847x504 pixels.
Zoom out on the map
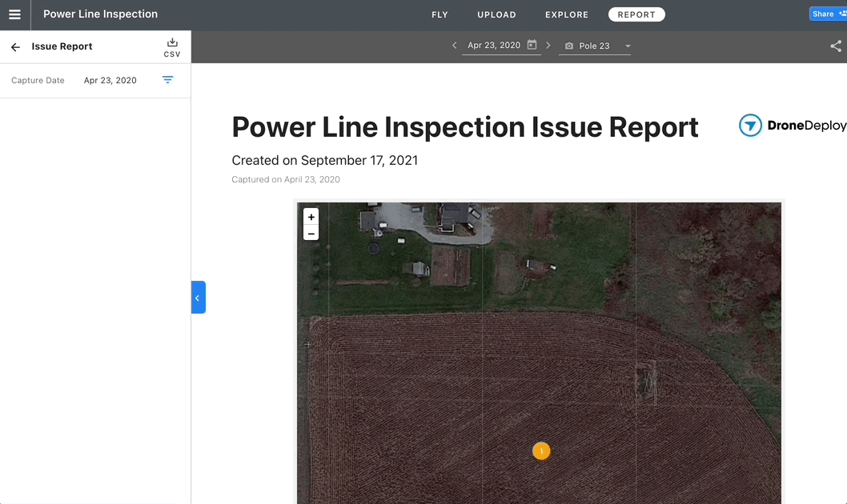pos(311,233)
